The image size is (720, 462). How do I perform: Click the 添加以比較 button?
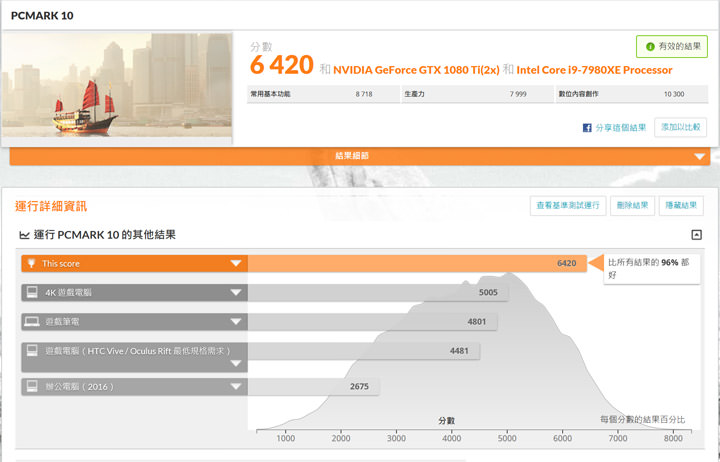pyautogui.click(x=681, y=127)
